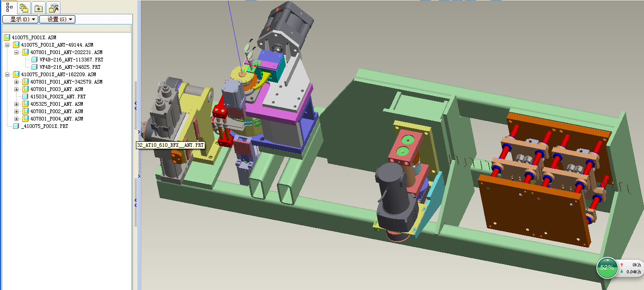Click the lower collapse arrow on panel sash

pyautogui.click(x=135, y=203)
